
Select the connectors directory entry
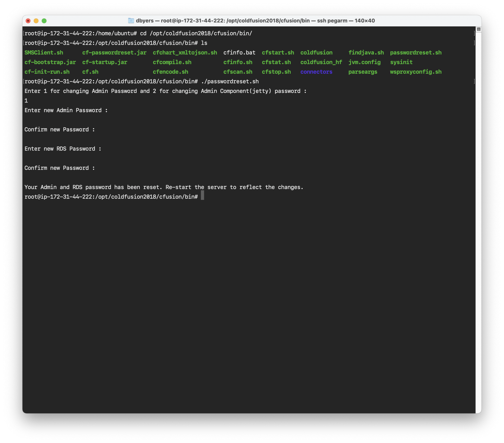point(316,72)
